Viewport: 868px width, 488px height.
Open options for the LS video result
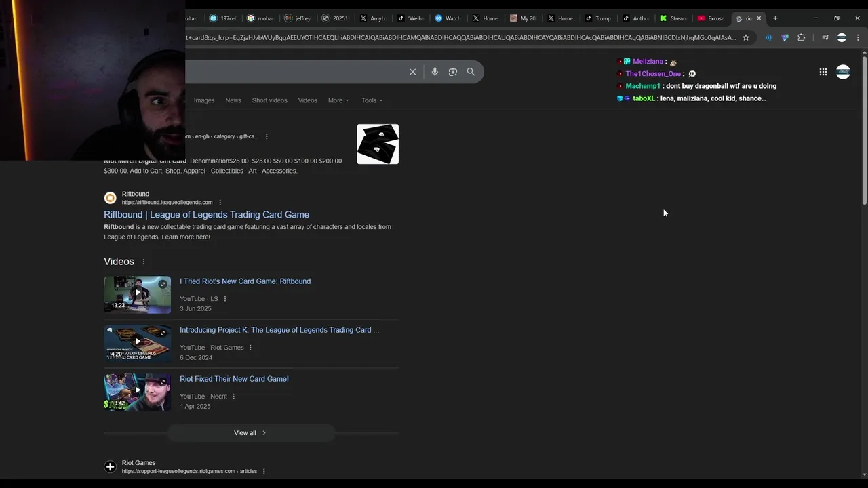[x=225, y=299]
